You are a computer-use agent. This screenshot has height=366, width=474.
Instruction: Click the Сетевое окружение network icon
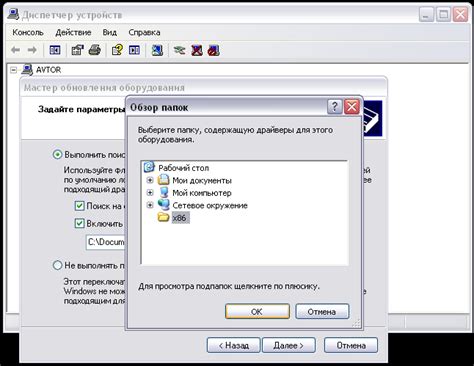pyautogui.click(x=163, y=205)
